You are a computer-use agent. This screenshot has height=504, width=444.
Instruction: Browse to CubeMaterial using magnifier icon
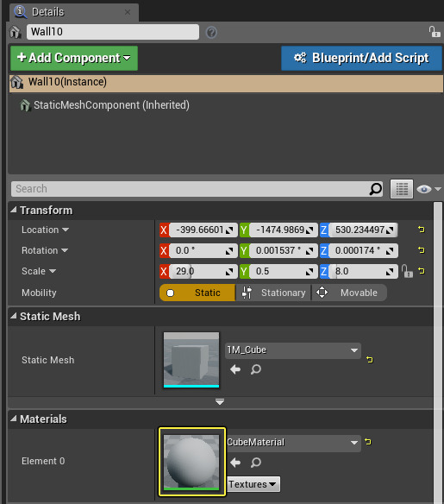pos(256,463)
